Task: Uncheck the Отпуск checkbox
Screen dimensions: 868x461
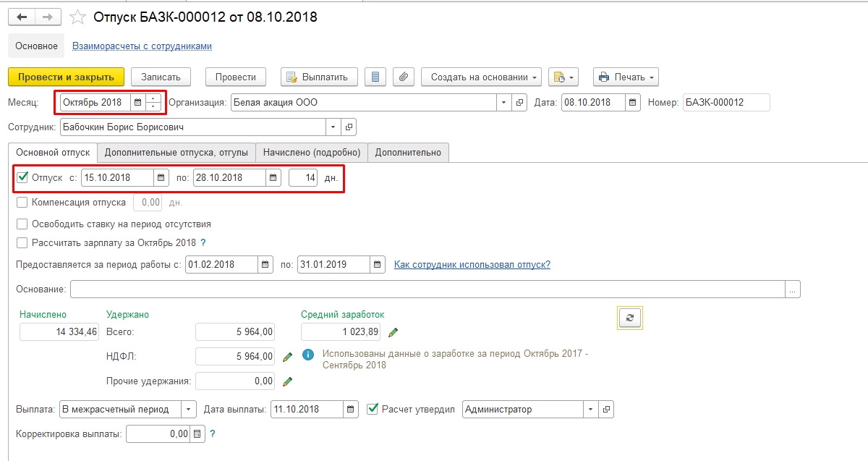Action: coord(22,177)
